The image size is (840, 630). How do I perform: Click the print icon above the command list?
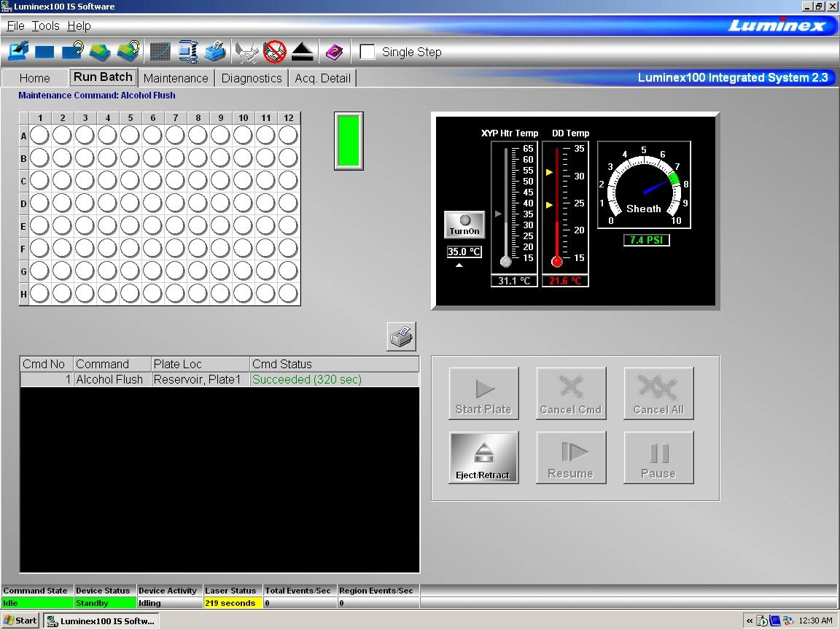click(x=401, y=336)
